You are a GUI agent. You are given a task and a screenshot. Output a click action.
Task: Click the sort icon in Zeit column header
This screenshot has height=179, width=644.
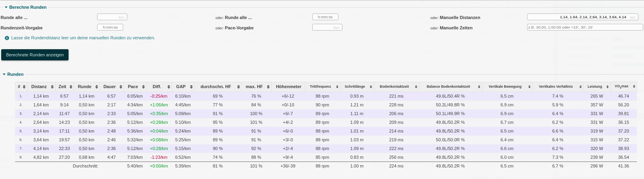coord(71,87)
